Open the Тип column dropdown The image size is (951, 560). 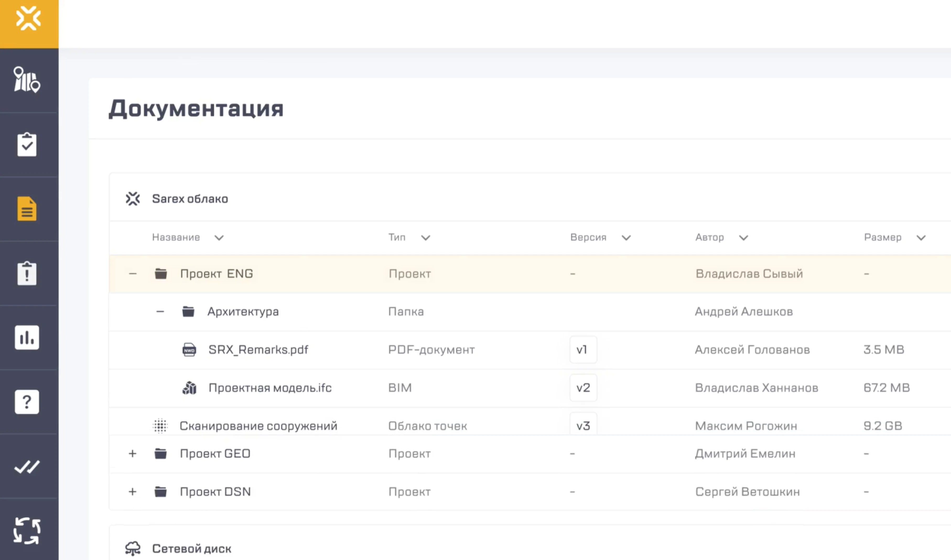tap(425, 238)
